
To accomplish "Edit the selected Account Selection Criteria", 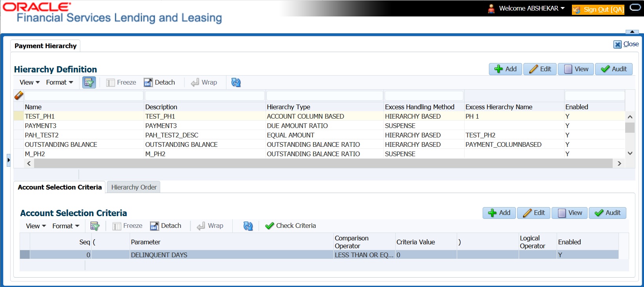I will (534, 213).
